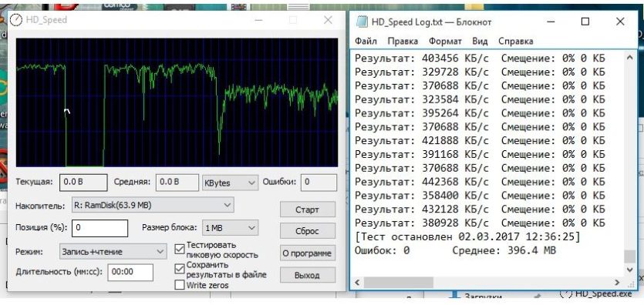Minimize the Notepad window

click(x=551, y=22)
